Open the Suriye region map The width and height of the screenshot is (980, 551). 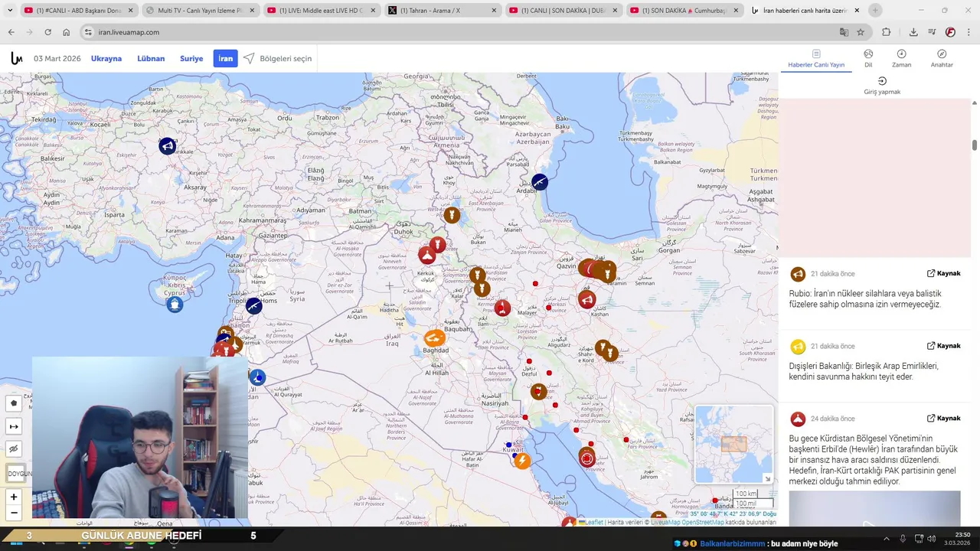point(191,58)
